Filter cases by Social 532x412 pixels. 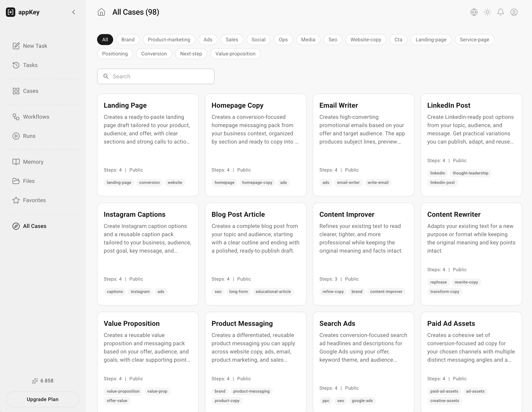[258, 40]
